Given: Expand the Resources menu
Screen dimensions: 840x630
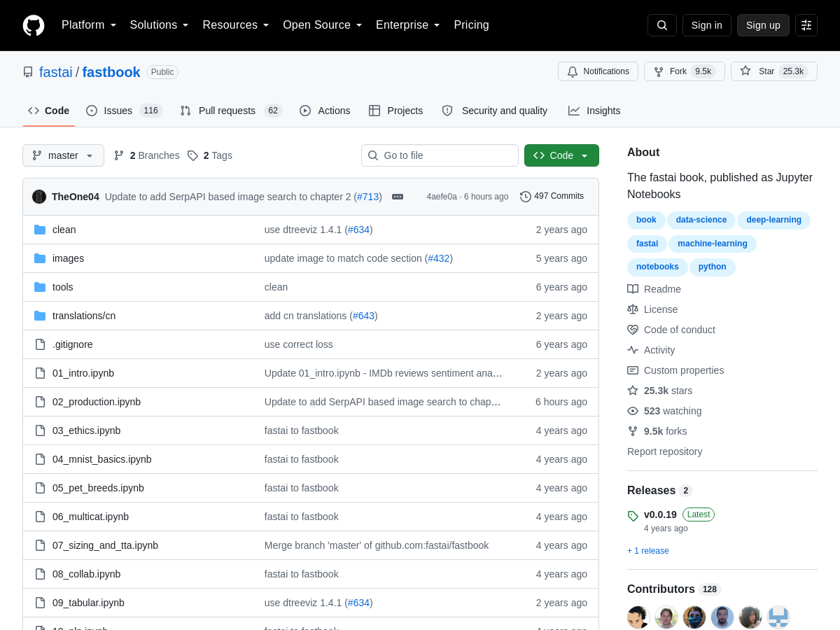Looking at the screenshot, I should click(236, 25).
